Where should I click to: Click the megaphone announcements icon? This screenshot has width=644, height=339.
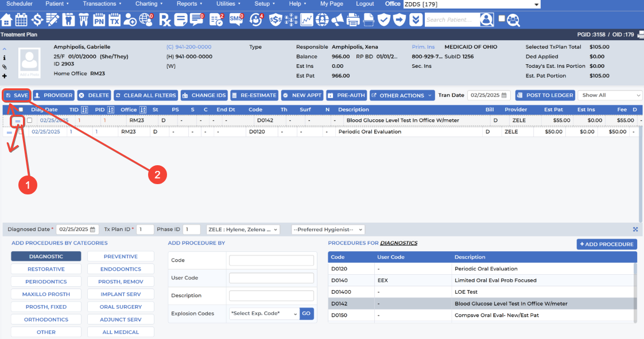pyautogui.click(x=337, y=20)
